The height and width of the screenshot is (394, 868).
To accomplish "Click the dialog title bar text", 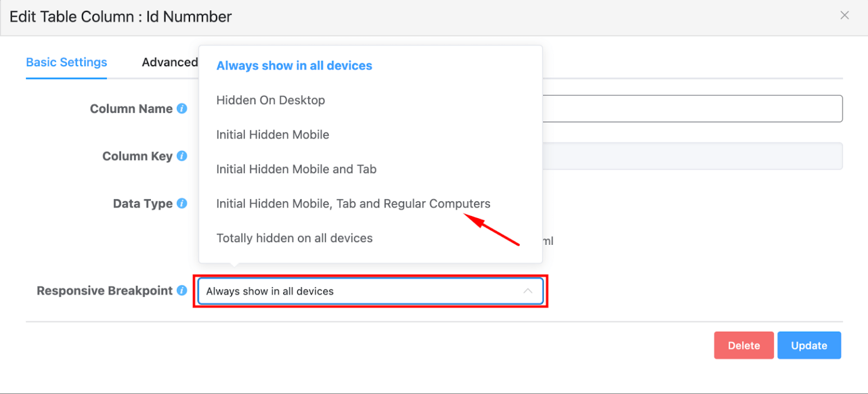I will click(120, 16).
